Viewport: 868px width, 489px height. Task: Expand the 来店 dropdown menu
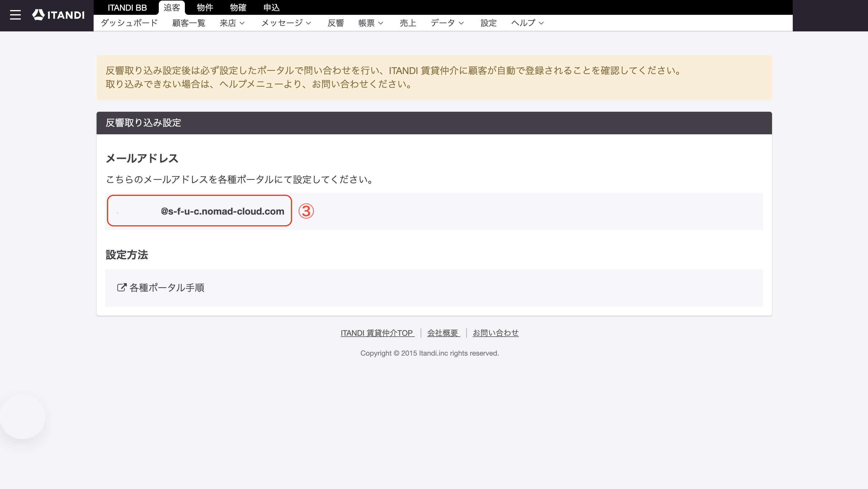point(232,23)
